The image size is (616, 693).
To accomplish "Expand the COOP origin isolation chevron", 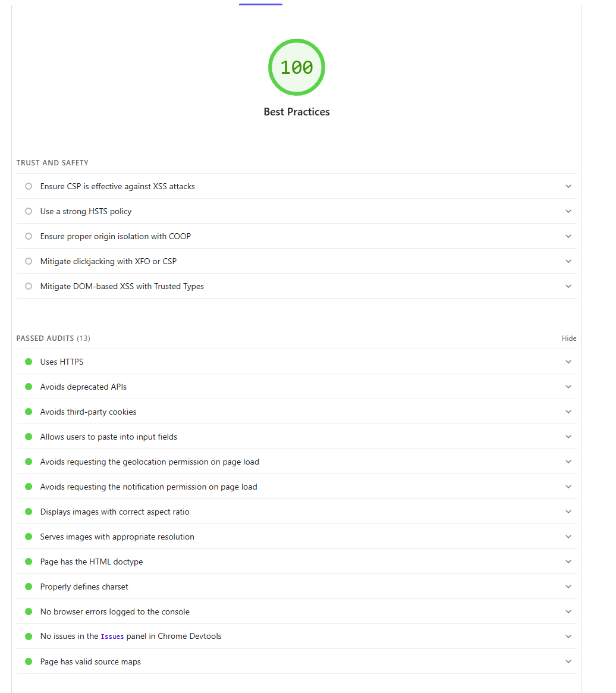I will click(x=568, y=236).
